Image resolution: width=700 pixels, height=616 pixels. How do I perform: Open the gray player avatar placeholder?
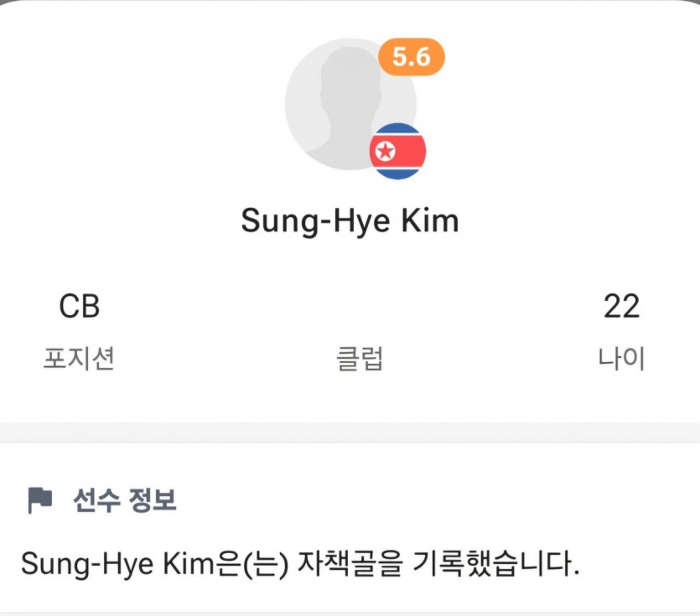[350, 104]
